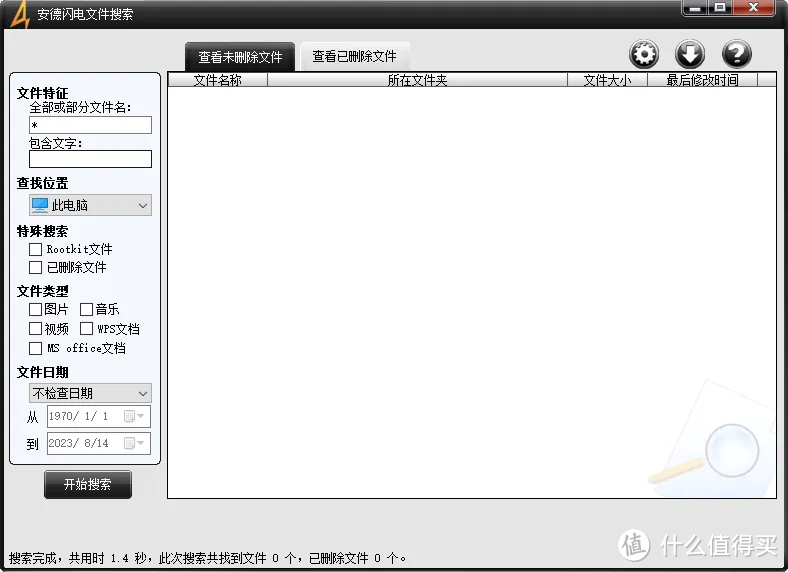This screenshot has width=788, height=572.
Task: Click the 查找位置 section heading
Action: pyautogui.click(x=42, y=183)
